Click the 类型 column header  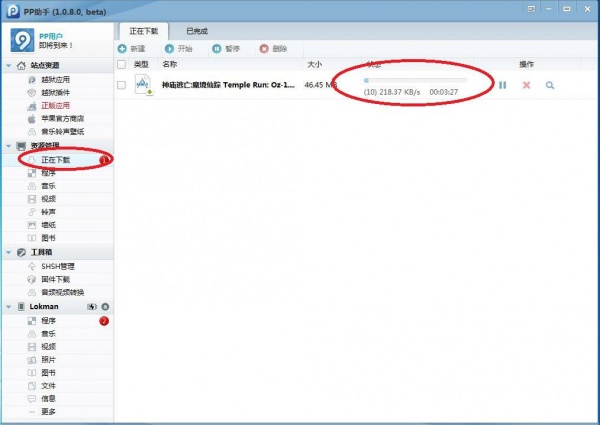(x=141, y=64)
